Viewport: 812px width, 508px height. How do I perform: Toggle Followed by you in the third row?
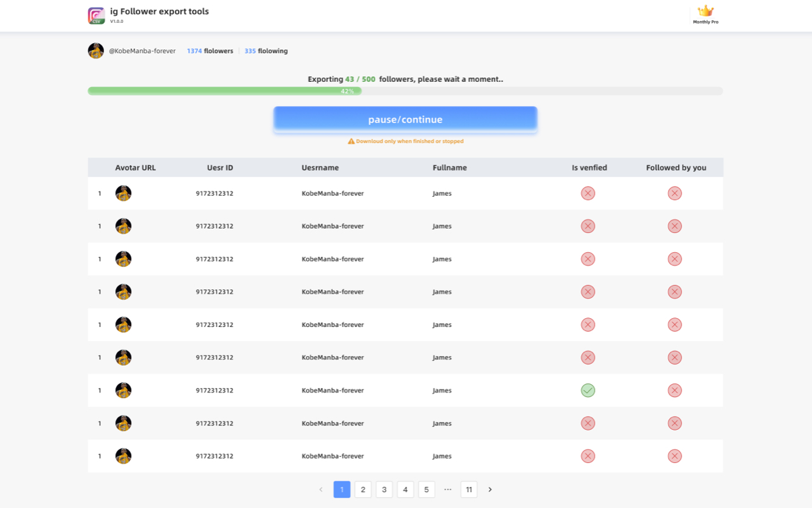(x=674, y=258)
